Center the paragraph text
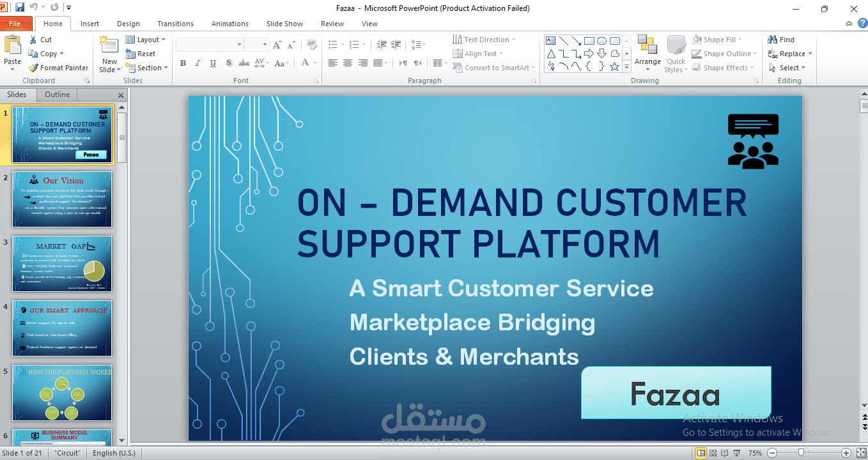868x460 pixels. (348, 63)
